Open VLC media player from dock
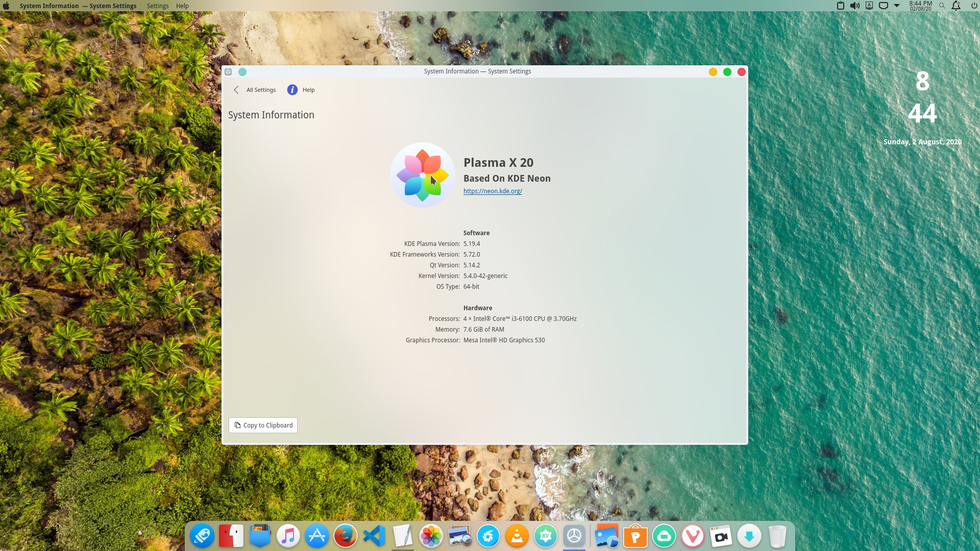This screenshot has height=551, width=980. [517, 536]
